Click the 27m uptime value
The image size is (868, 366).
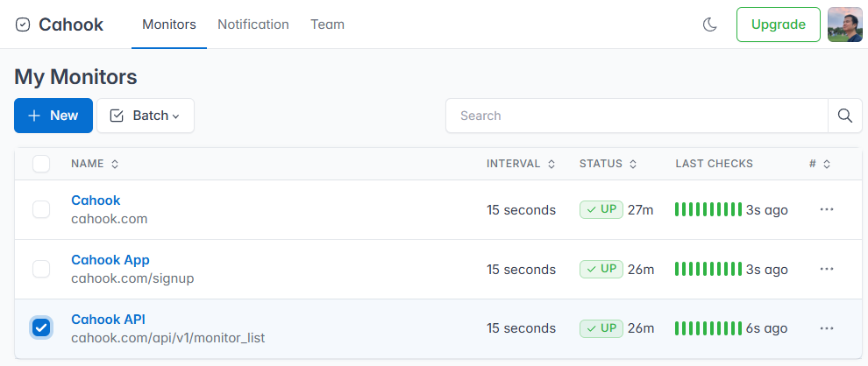pos(641,210)
